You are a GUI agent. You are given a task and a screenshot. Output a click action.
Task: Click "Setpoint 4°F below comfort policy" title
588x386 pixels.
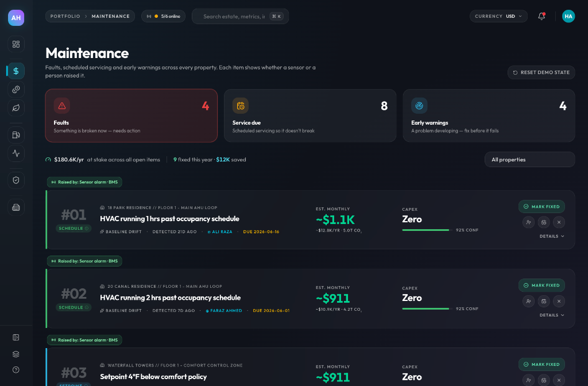[153, 377]
